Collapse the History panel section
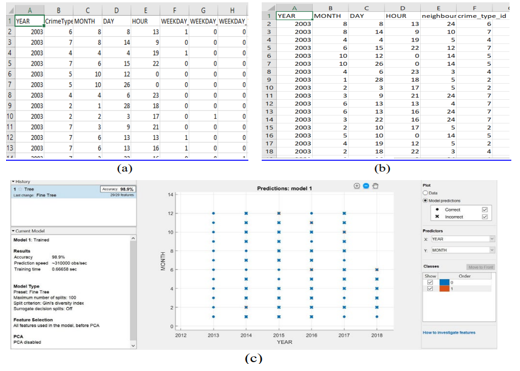Screen dimensions: 520x371 pos(13,182)
